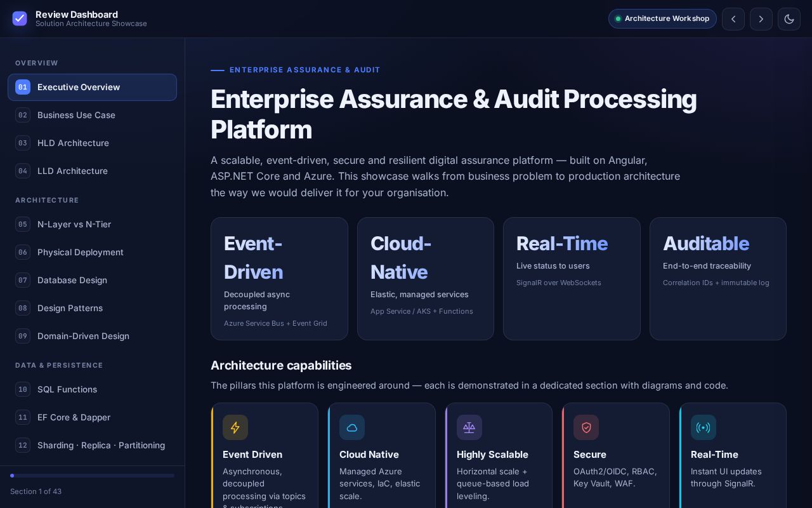The image size is (812, 508).
Task: Click the 'ENTERPRISE ASSURANCE & AUDIT' eyebrow label
Action: (x=305, y=70)
